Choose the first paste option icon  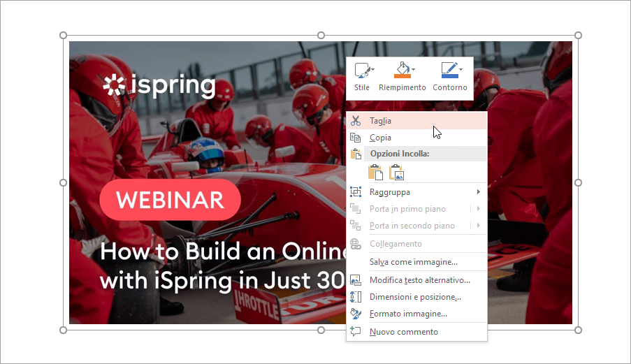point(375,172)
